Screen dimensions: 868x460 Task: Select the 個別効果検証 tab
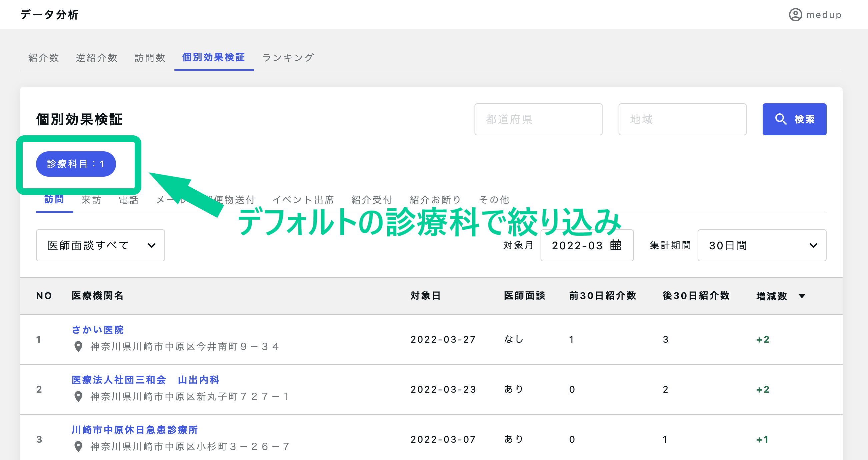click(214, 57)
